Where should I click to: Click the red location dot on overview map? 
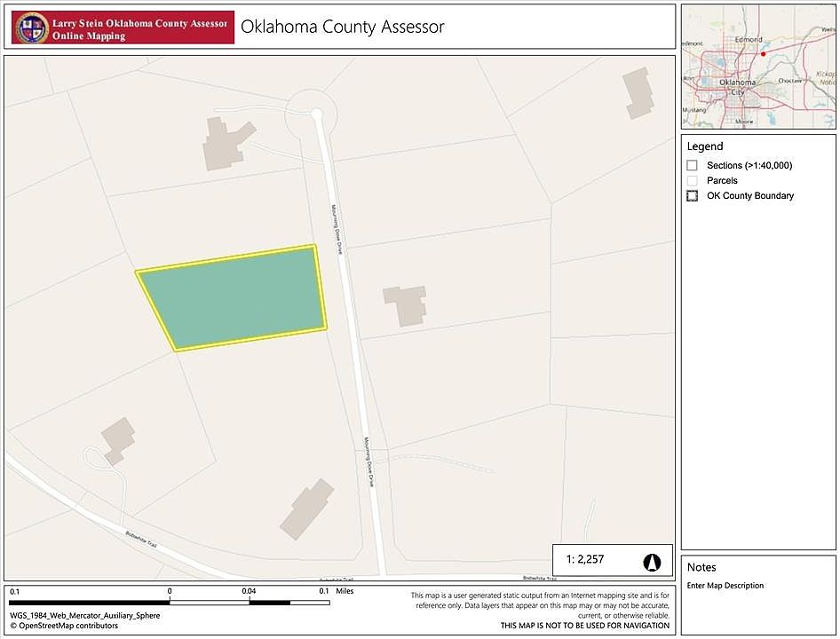764,53
